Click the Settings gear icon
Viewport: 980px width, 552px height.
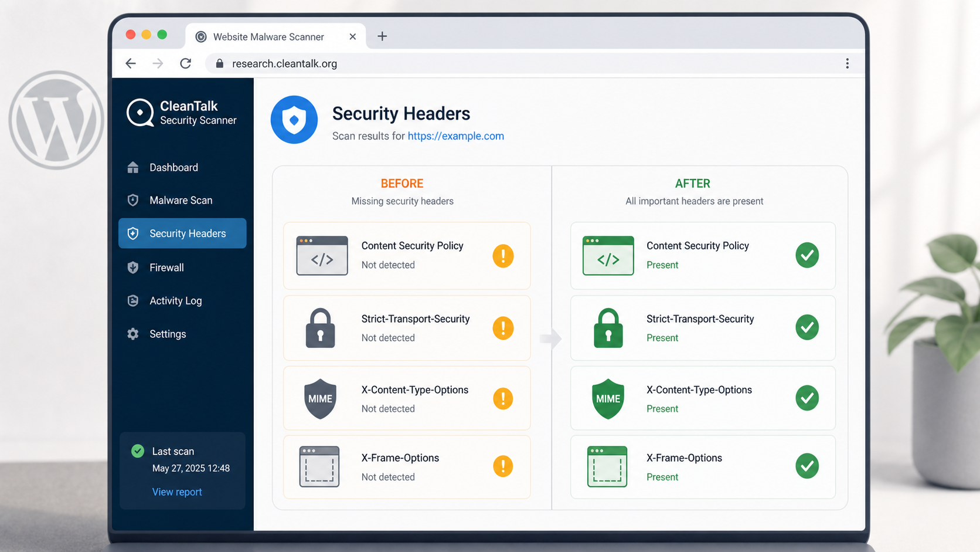tap(133, 334)
